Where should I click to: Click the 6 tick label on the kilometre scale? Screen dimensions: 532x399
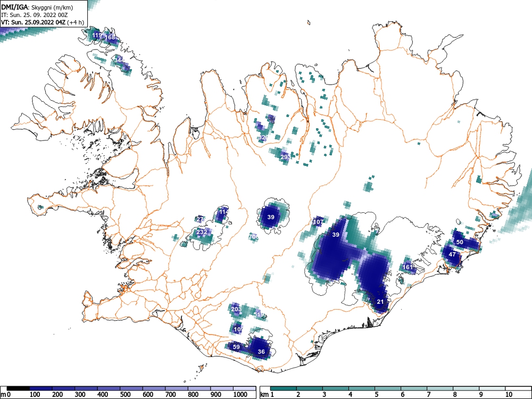pyautogui.click(x=402, y=394)
